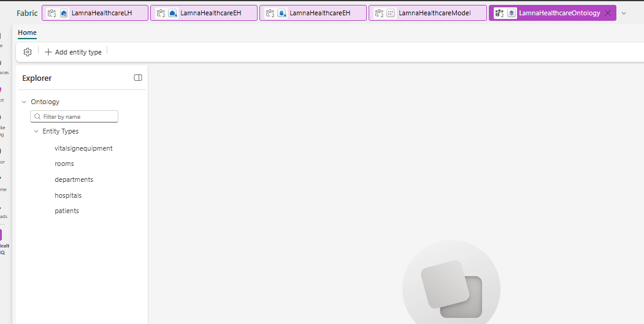
Task: Collapse the Explorer panel using its toggle icon
Action: 138,78
